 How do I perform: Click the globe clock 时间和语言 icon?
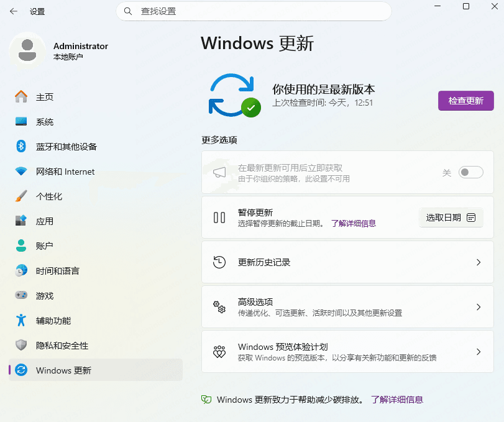click(21, 270)
